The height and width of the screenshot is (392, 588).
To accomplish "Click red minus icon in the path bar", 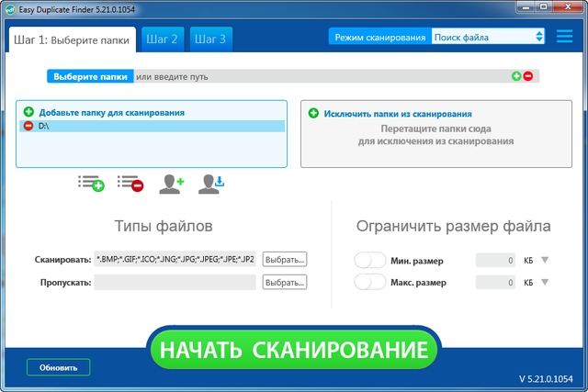I will 528,76.
